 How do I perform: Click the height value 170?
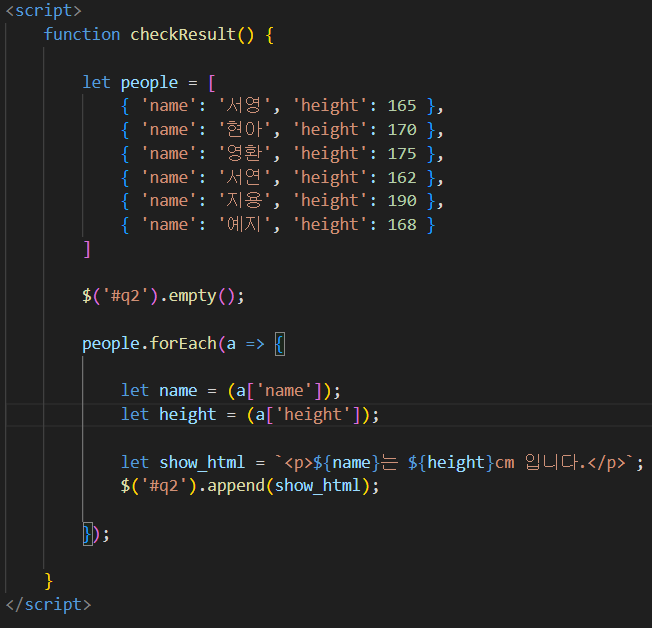402,130
